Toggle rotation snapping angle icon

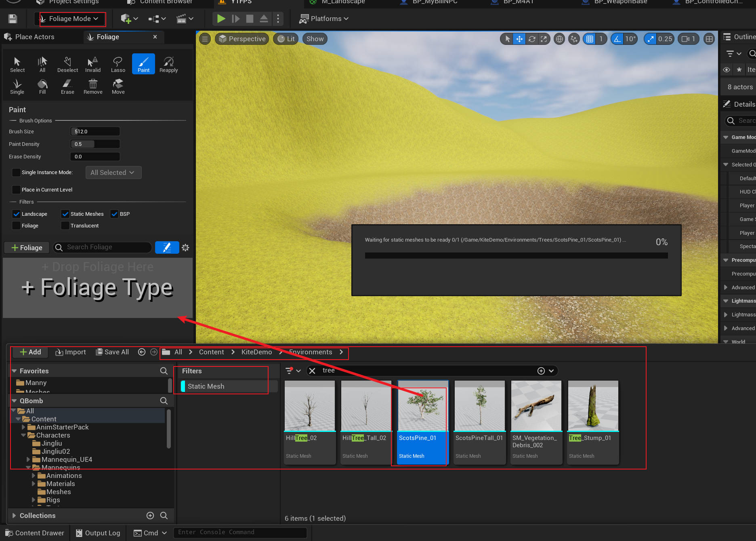(617, 39)
